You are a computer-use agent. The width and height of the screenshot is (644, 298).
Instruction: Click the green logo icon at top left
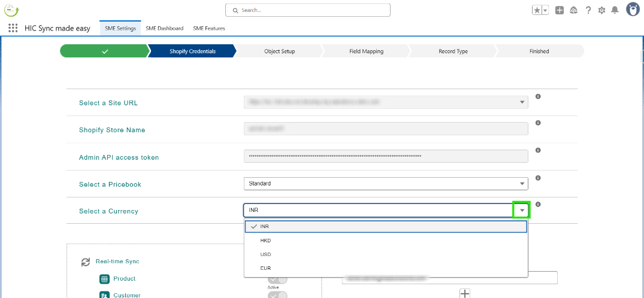pos(11,10)
